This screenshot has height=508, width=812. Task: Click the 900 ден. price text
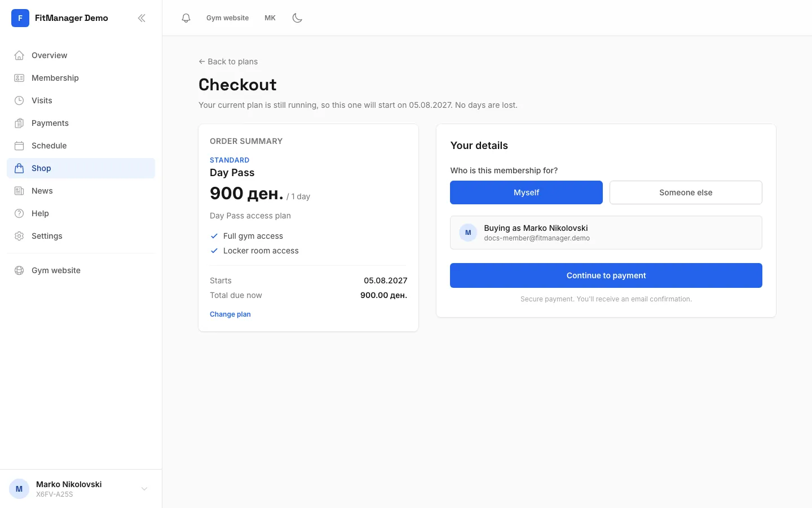246,194
